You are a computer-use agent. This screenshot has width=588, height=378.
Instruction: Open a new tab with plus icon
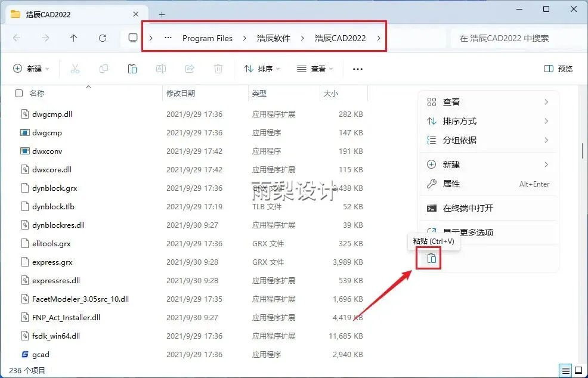pyautogui.click(x=162, y=15)
